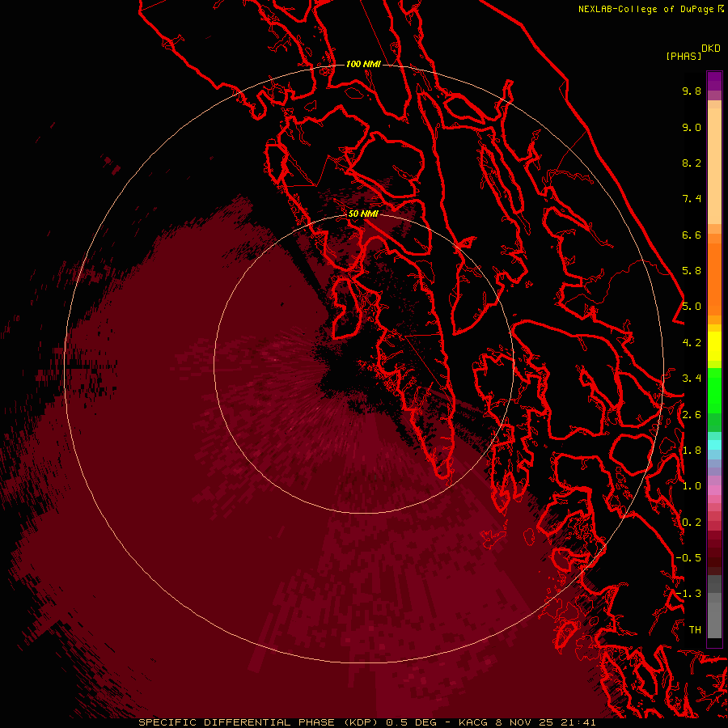Click the TH threshold label
This screenshot has height=728, width=728.
click(695, 630)
